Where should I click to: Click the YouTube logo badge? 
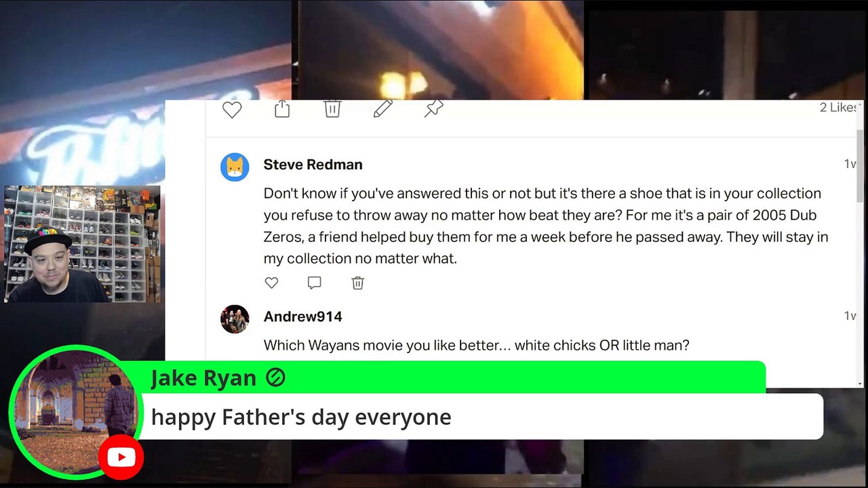point(121,457)
